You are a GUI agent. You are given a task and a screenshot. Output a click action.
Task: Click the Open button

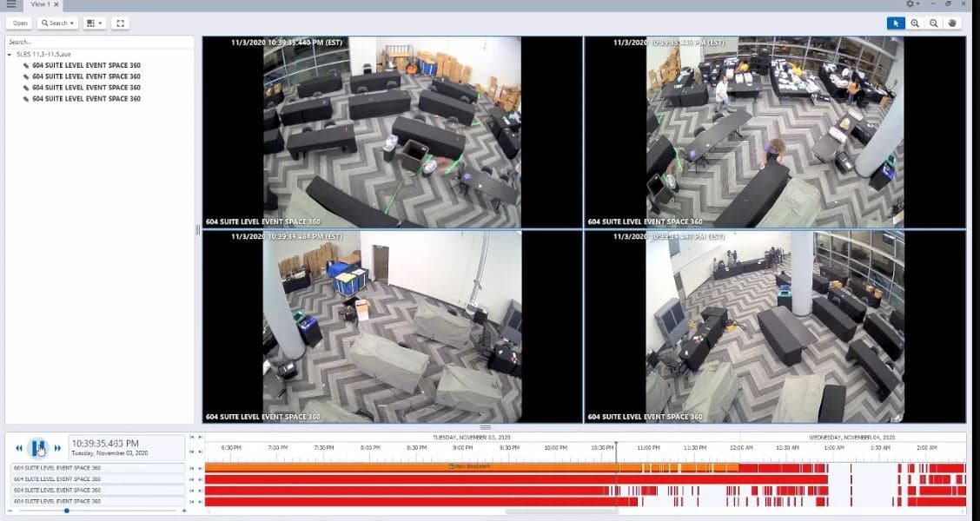point(19,23)
